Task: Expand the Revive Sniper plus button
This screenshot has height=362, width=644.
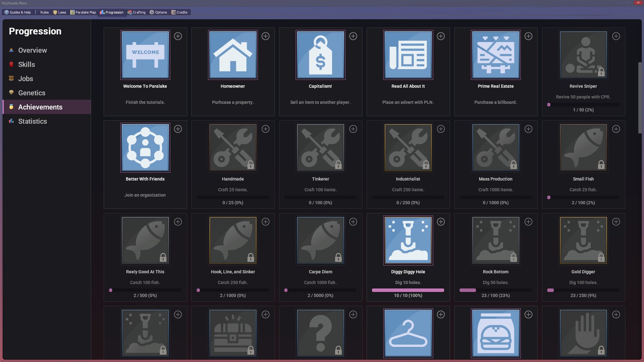Action: [x=616, y=36]
